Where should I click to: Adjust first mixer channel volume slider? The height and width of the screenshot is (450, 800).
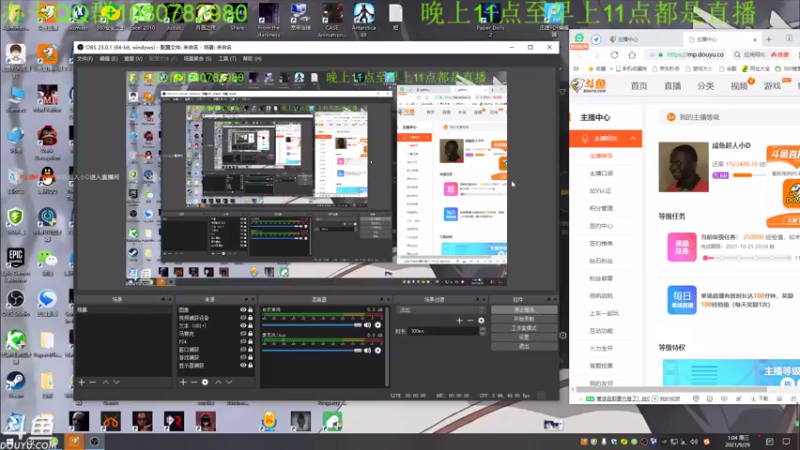point(312,325)
